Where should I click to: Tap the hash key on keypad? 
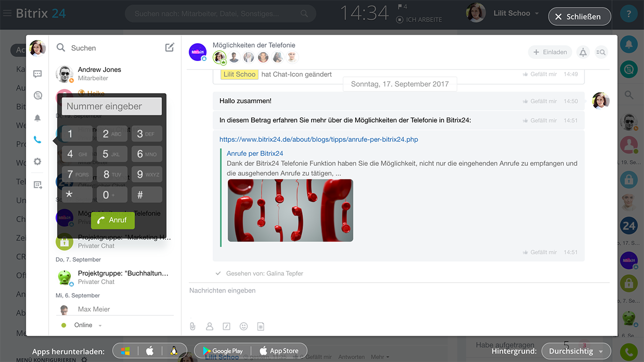pyautogui.click(x=147, y=195)
